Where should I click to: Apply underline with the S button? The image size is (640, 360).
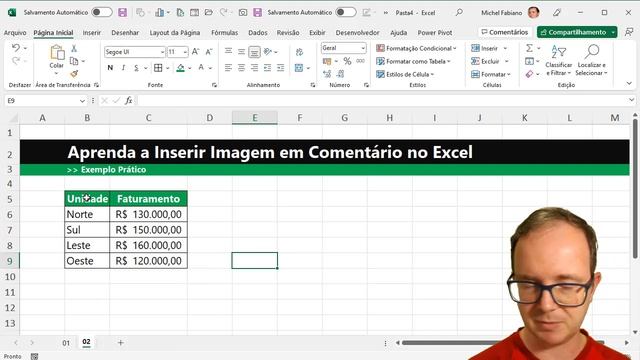tap(136, 68)
